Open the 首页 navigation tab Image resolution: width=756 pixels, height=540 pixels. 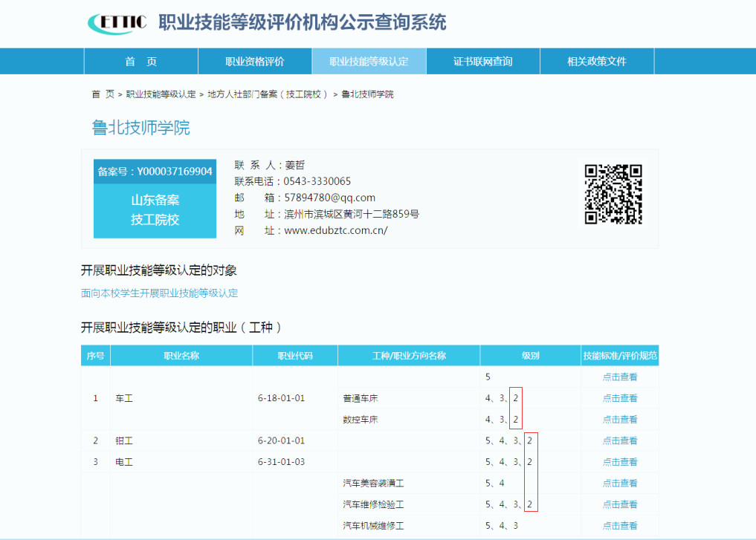pyautogui.click(x=140, y=61)
